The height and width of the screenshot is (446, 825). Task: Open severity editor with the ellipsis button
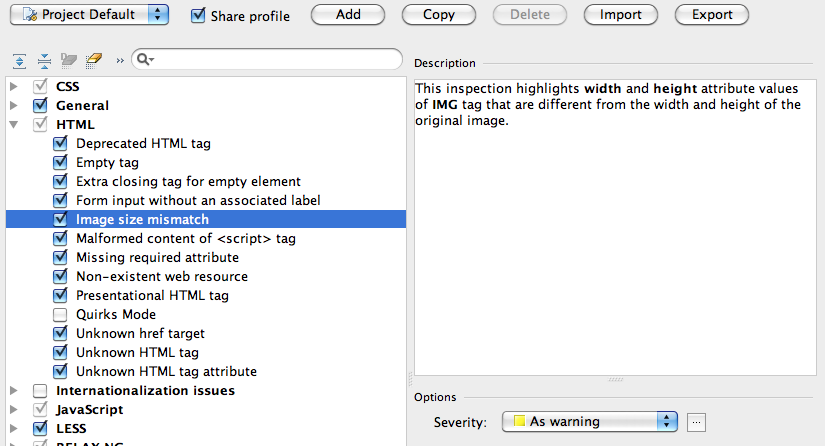pyautogui.click(x=697, y=422)
